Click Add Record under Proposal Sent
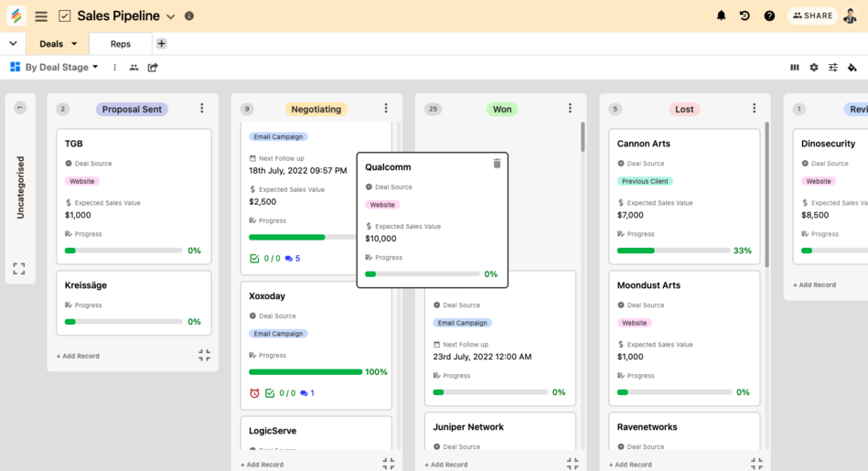This screenshot has width=868, height=471. coord(78,356)
